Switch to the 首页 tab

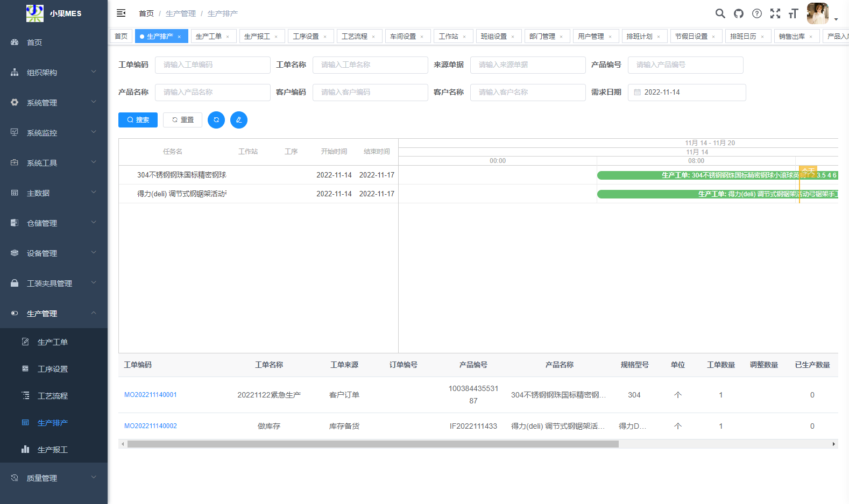[x=121, y=36]
